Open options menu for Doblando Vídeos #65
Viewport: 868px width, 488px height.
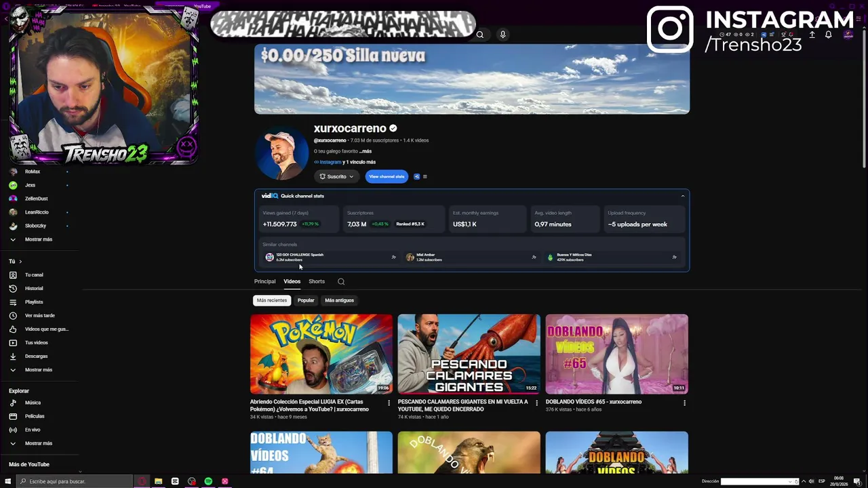coord(684,403)
